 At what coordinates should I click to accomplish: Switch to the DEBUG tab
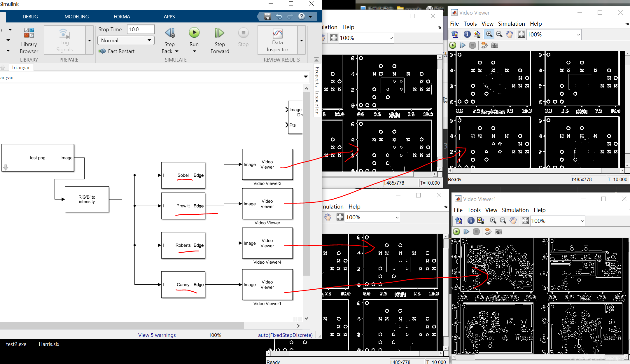[x=30, y=17]
